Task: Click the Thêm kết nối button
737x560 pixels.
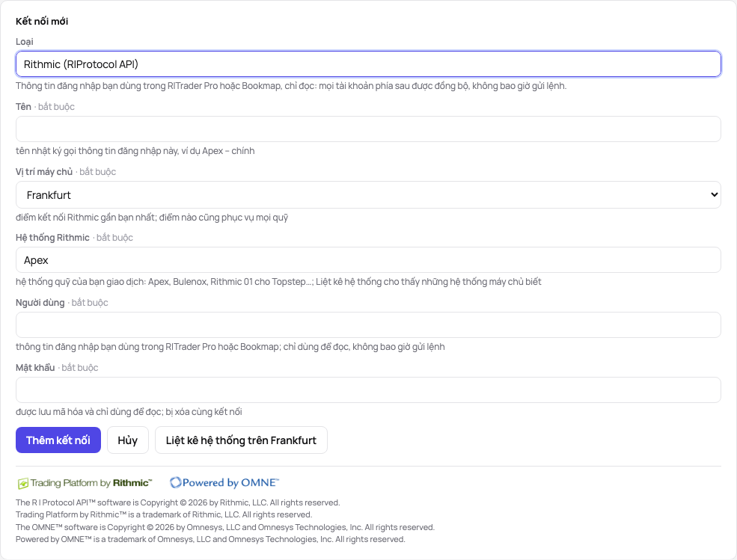Action: [58, 440]
